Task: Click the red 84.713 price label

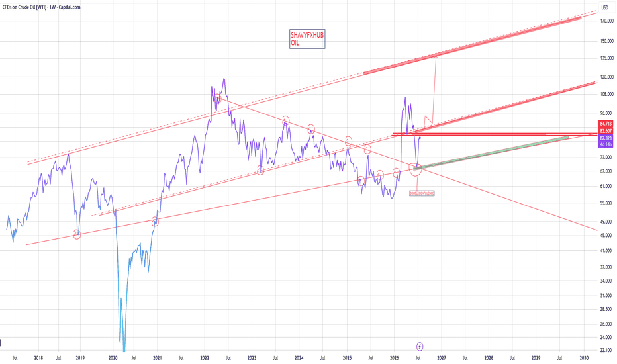Action: pyautogui.click(x=606, y=124)
